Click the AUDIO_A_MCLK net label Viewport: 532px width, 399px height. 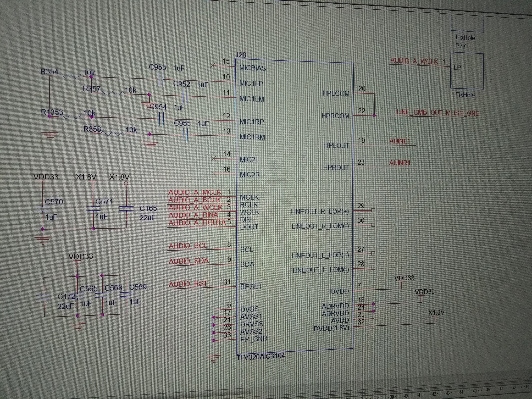coord(195,192)
